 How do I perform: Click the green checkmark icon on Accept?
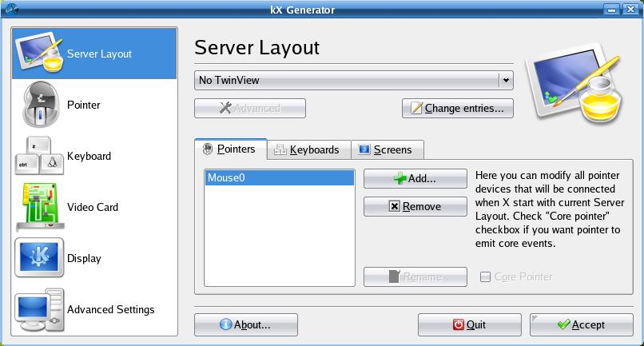tap(564, 324)
